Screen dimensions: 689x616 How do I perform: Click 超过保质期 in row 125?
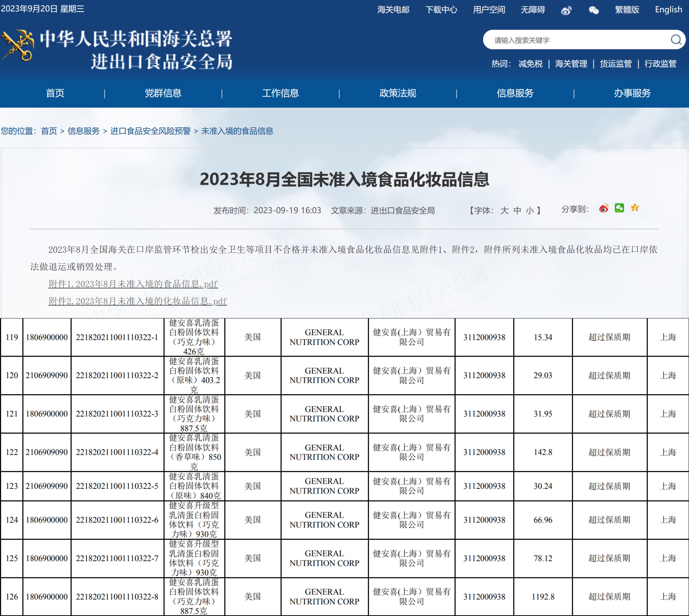tap(609, 558)
